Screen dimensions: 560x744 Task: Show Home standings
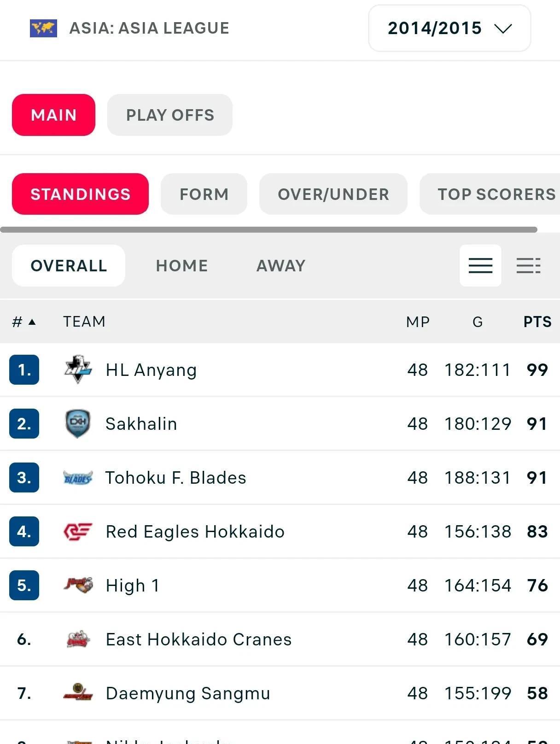click(x=181, y=265)
